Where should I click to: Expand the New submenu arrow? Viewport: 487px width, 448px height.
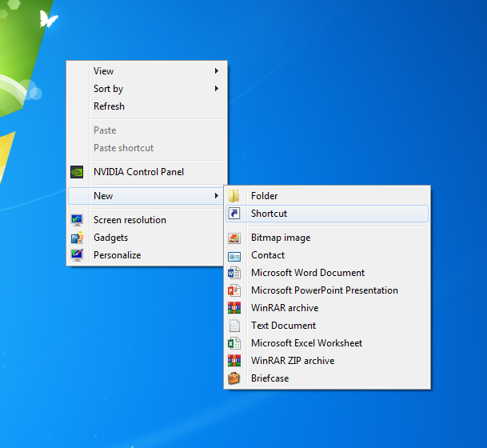click(x=217, y=196)
